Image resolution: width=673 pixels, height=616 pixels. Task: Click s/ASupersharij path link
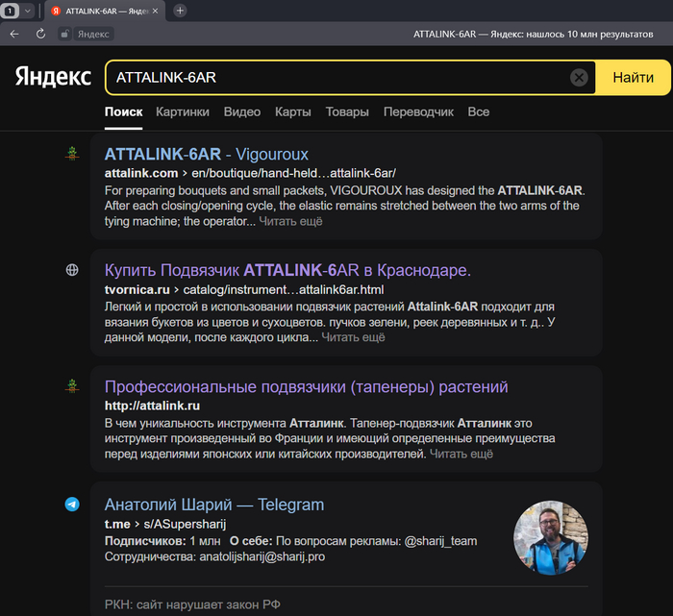pos(185,524)
